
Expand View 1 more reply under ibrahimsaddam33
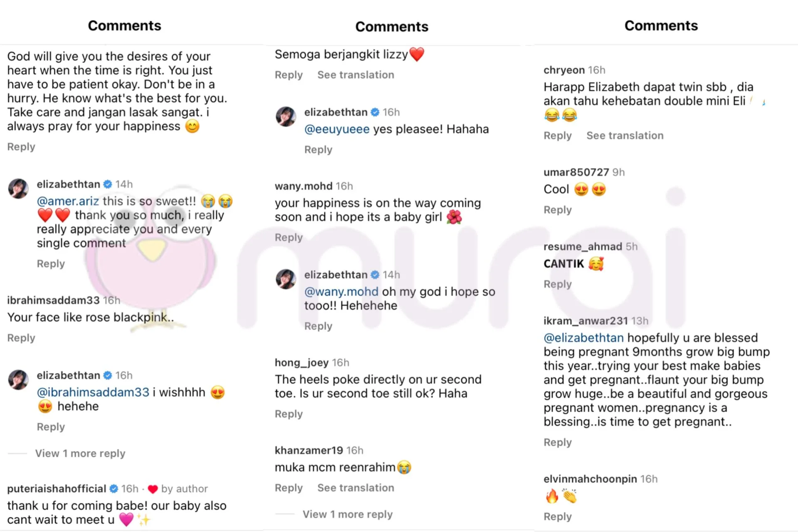click(x=80, y=453)
